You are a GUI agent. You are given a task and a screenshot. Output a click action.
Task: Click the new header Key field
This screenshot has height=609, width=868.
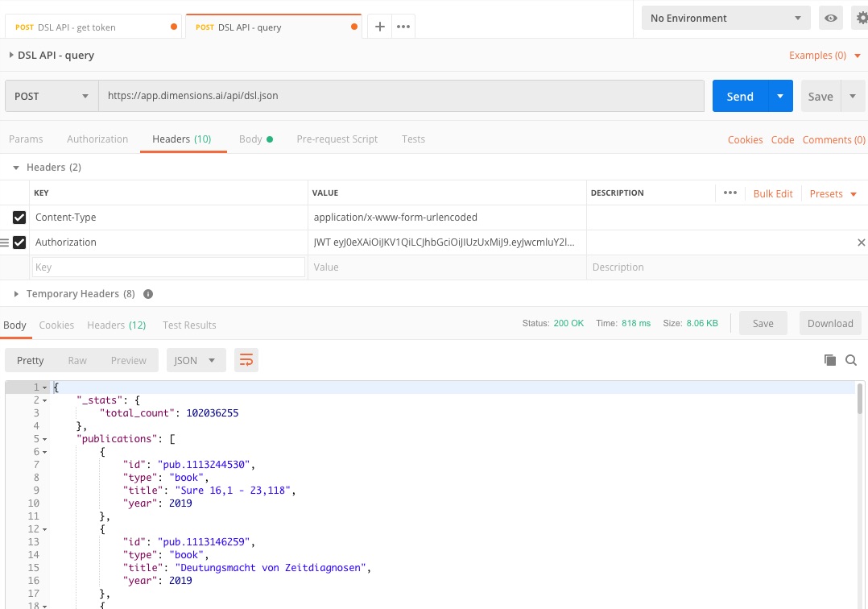tap(168, 267)
